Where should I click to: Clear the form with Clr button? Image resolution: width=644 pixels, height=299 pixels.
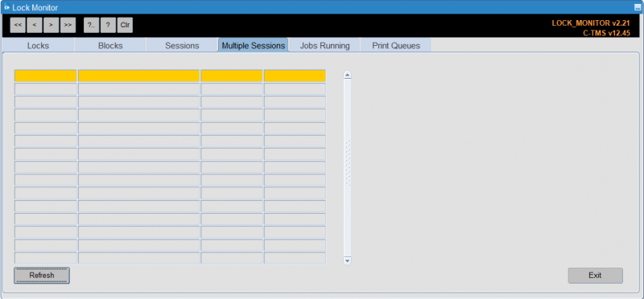[x=125, y=25]
